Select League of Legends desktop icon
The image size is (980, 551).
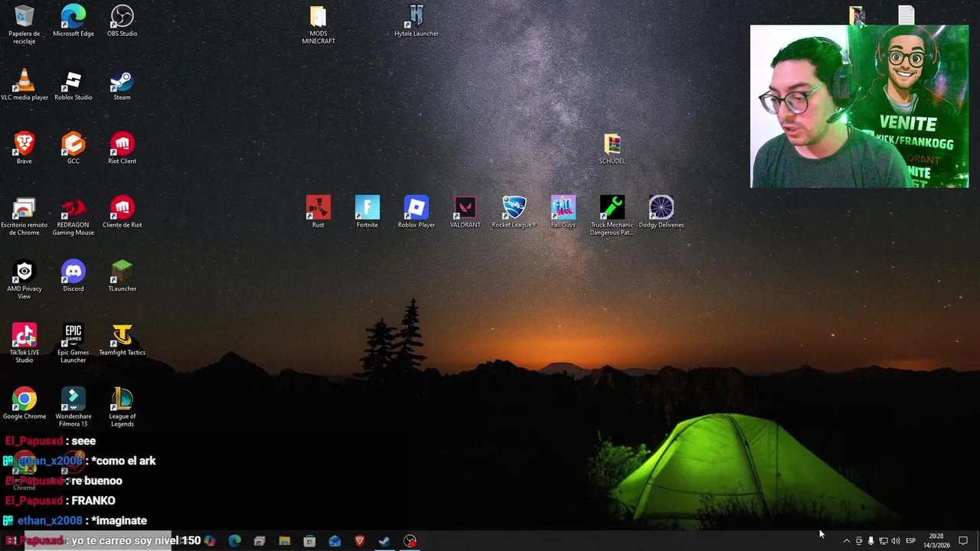(x=122, y=407)
